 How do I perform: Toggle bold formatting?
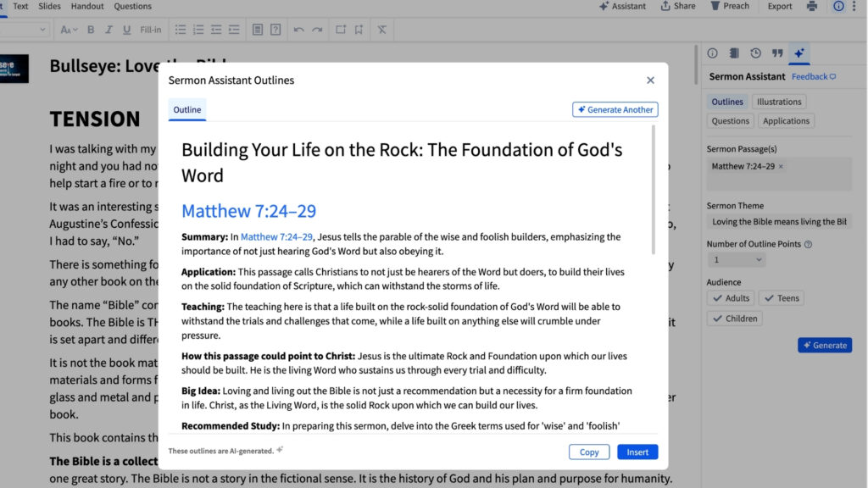[89, 29]
